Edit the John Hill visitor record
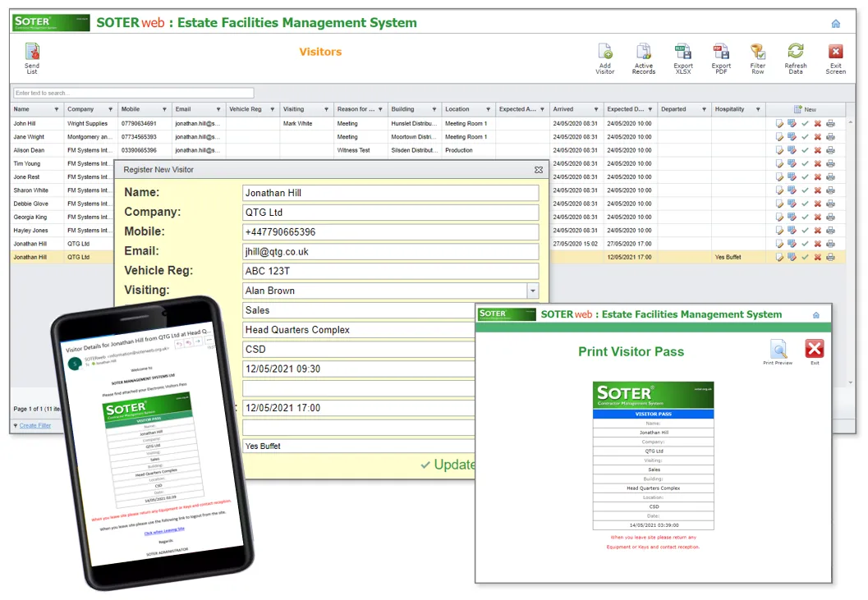Viewport: 868px width, 600px height. pyautogui.click(x=779, y=123)
